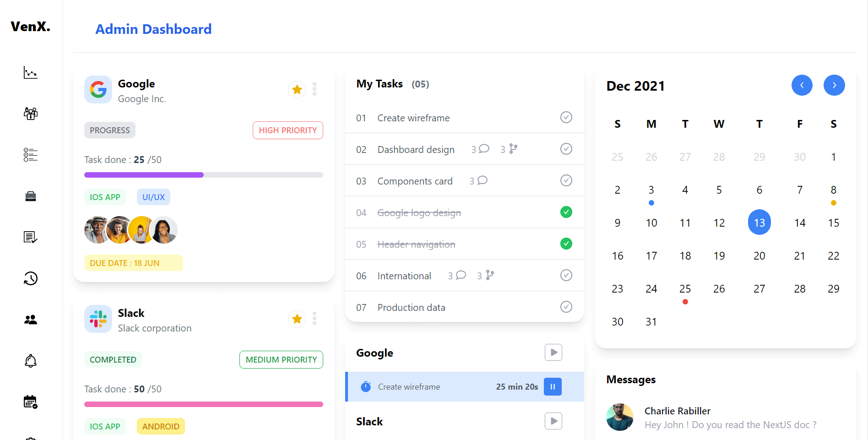
Task: Check off the Production data task
Action: pos(566,307)
